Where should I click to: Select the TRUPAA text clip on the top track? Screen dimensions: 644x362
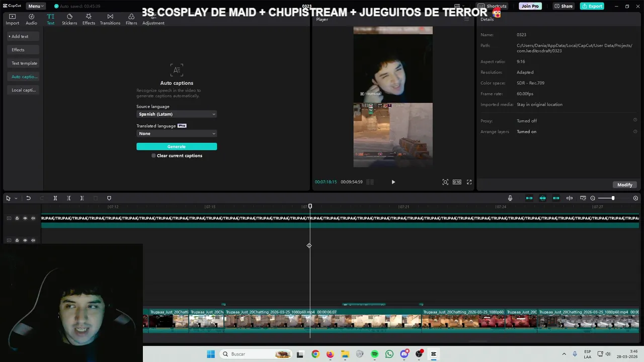point(340,221)
